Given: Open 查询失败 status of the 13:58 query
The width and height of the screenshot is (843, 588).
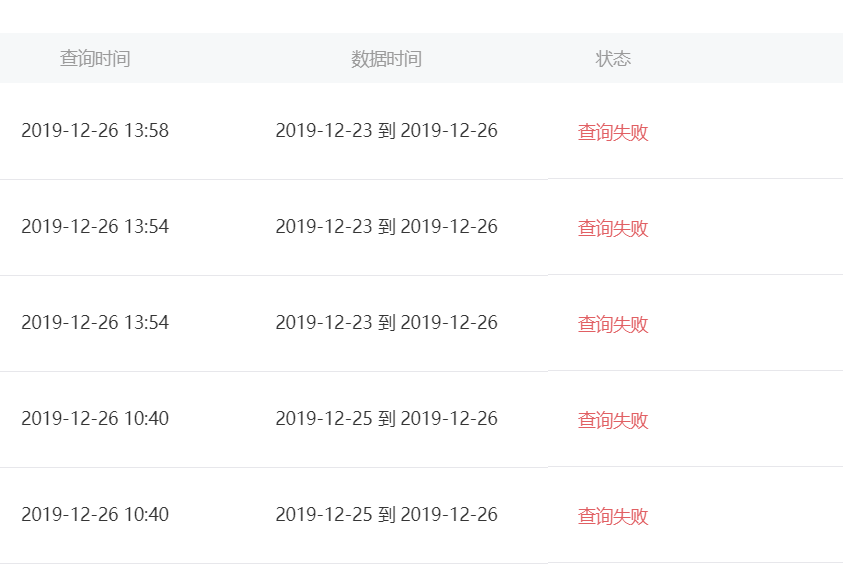Looking at the screenshot, I should point(613,132).
